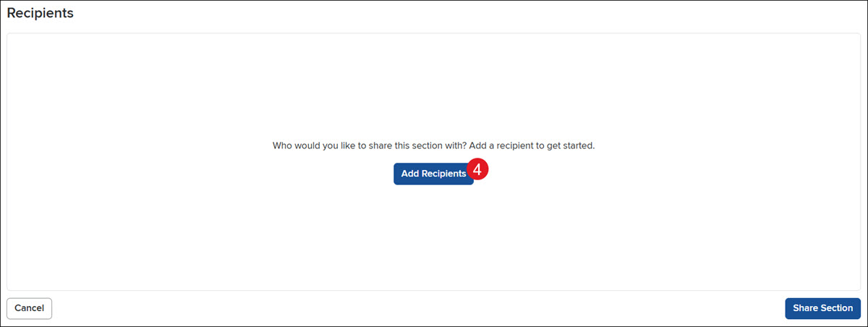Click the Add Recipients button
868x327 pixels.
point(433,174)
